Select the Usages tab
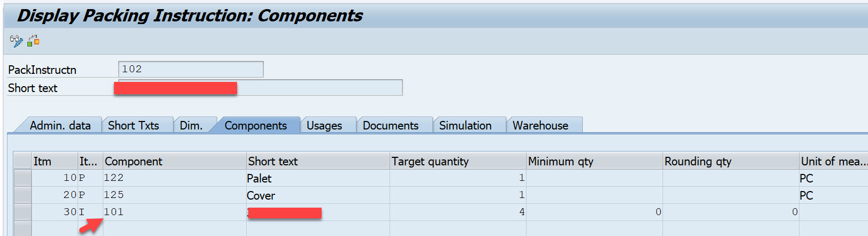The width and height of the screenshot is (868, 236). 324,125
